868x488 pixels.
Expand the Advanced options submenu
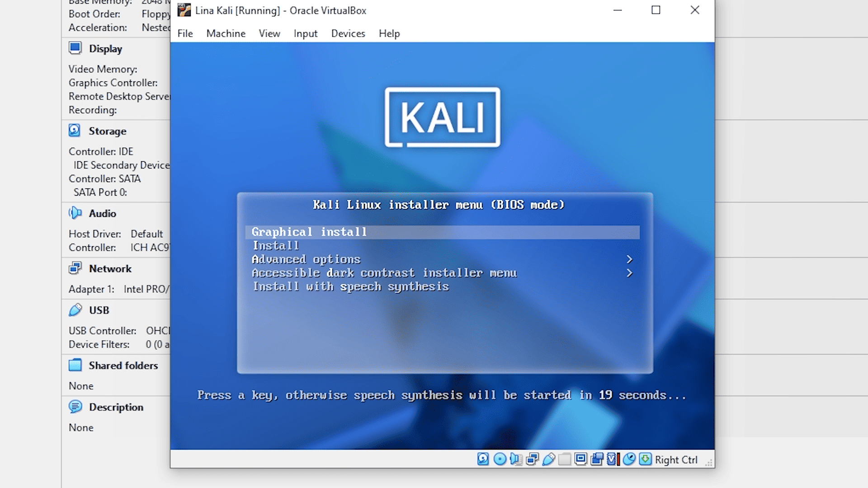tap(307, 259)
